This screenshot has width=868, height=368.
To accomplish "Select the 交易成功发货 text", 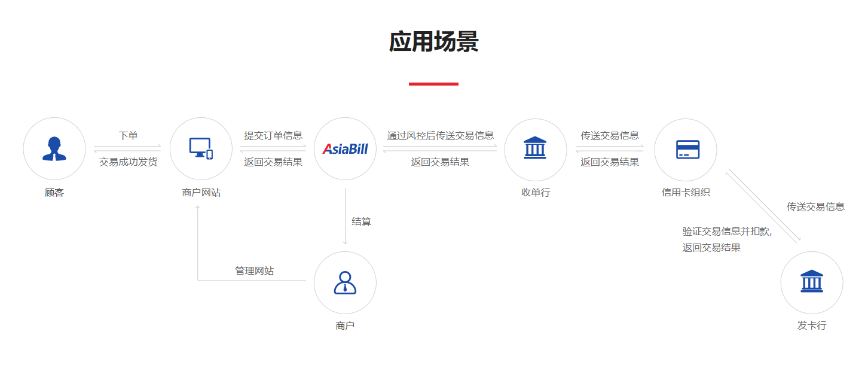I will coord(127,162).
